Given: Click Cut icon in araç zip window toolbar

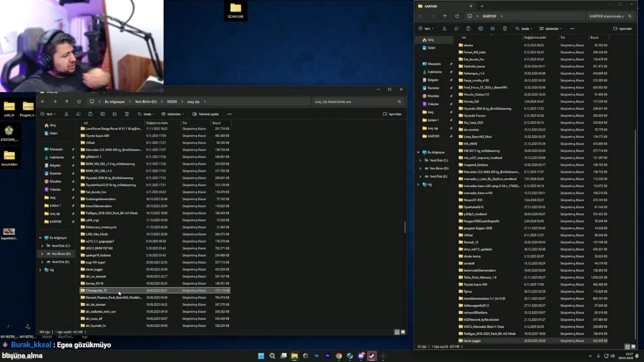Looking at the screenshot, I should (x=66, y=114).
